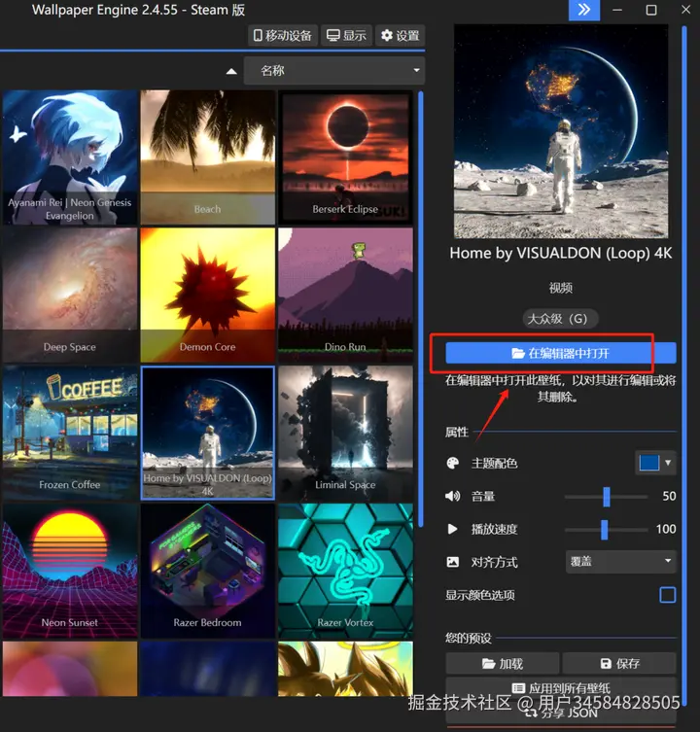Click 应用到所有壁纸 apply to all button
This screenshot has width=700, height=732.
561,687
